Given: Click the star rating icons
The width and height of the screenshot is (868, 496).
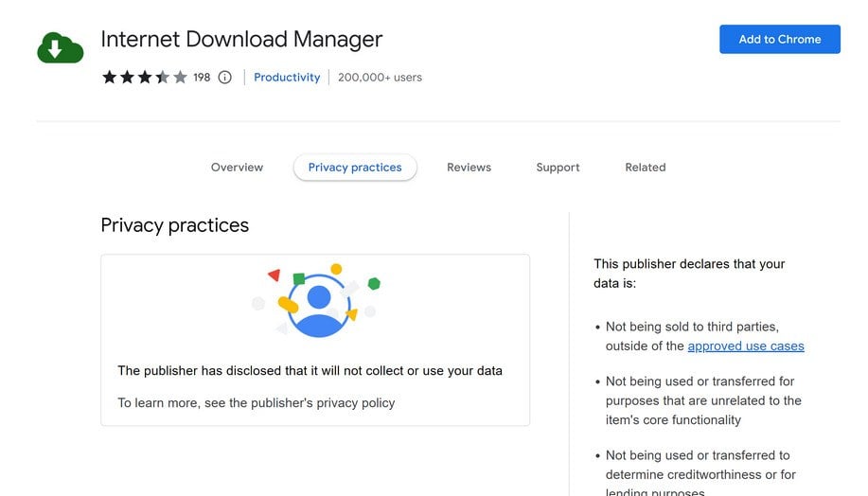Looking at the screenshot, I should pos(144,78).
